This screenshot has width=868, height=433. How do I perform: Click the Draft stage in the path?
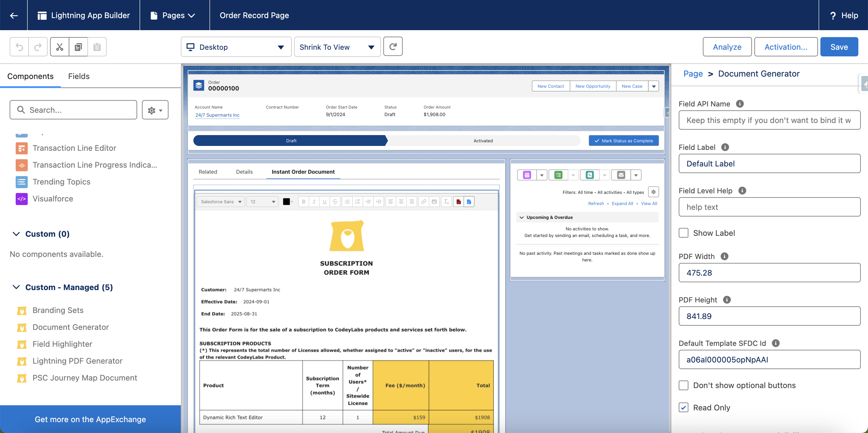(x=291, y=141)
